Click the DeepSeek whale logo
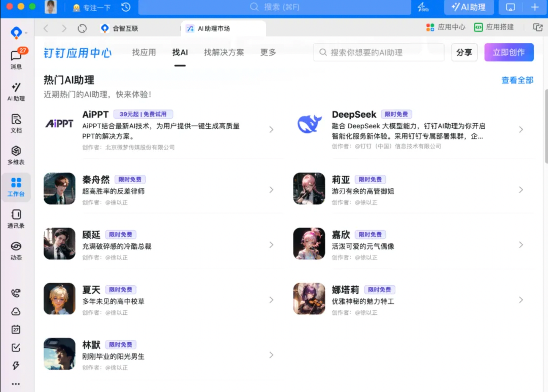The height and width of the screenshot is (392, 548). [x=309, y=124]
